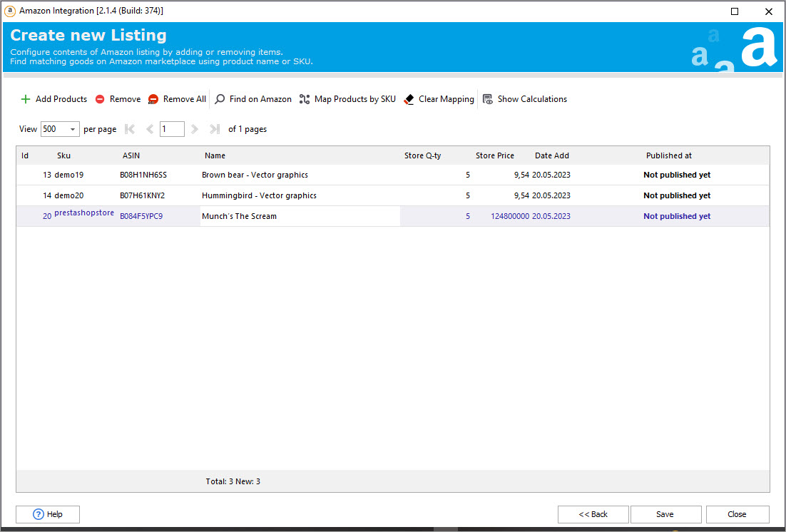Viewport: 786px width, 532px height.
Task: Click the page number input field
Action: point(172,129)
